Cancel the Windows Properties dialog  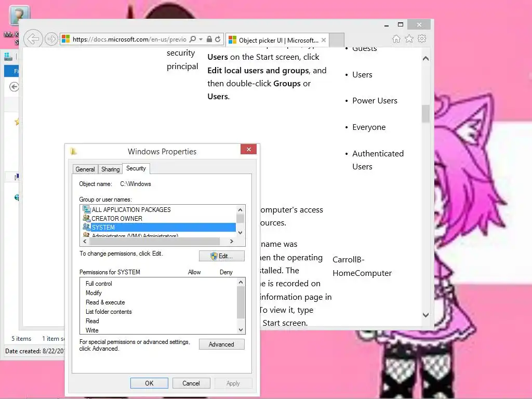[x=191, y=383]
